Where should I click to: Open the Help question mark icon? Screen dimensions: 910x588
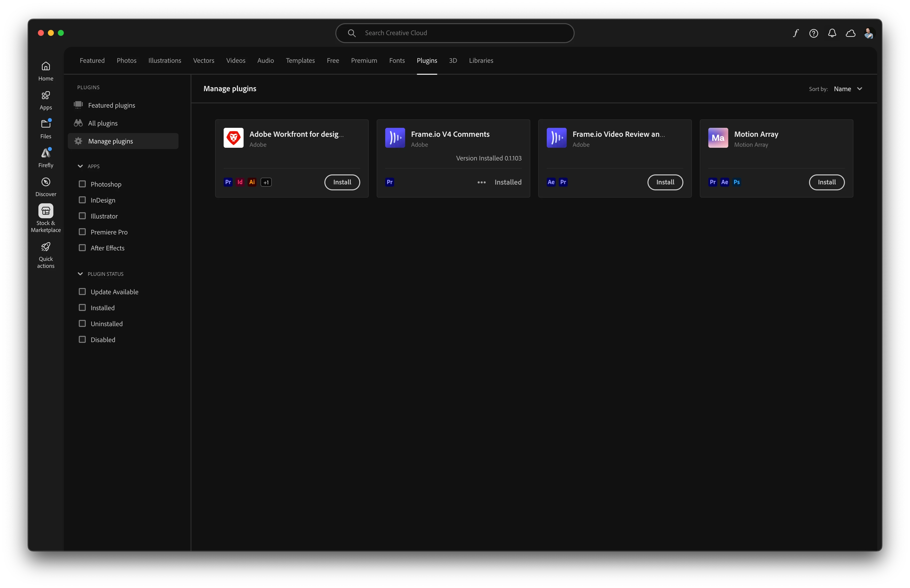point(814,33)
